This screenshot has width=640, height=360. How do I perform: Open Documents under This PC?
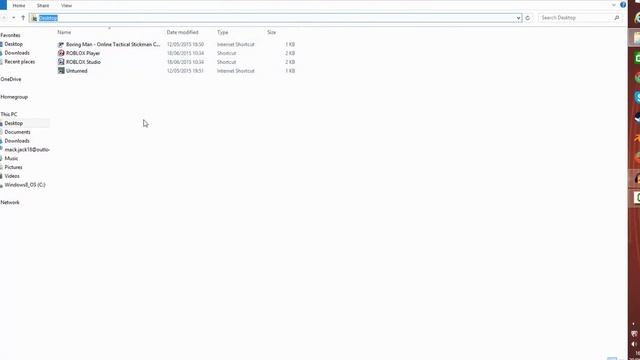pyautogui.click(x=17, y=132)
